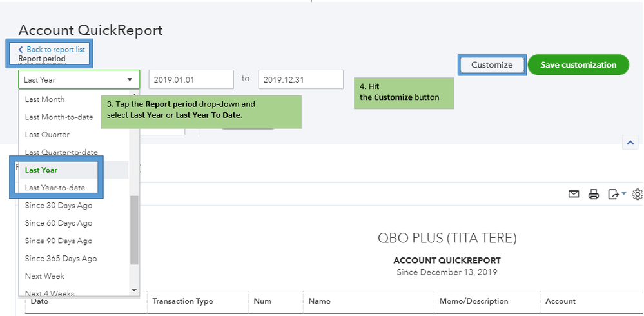Click the end date field 2019.12.31
Image resolution: width=644 pixels, height=316 pixels.
click(300, 80)
